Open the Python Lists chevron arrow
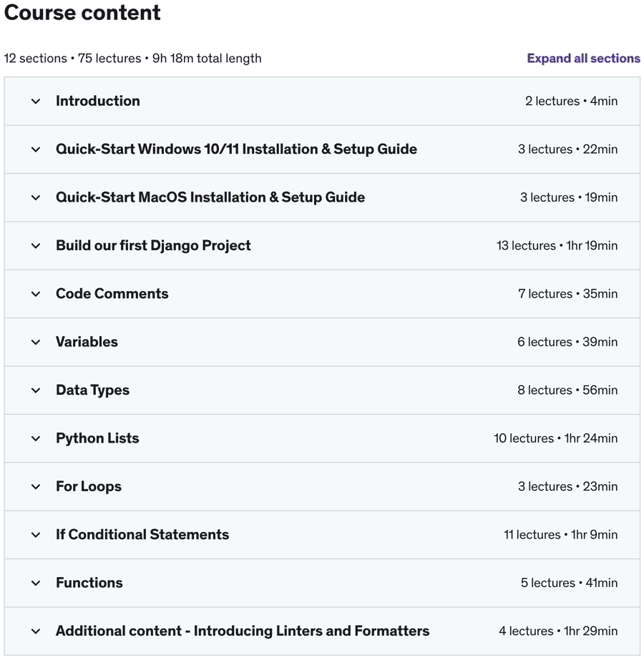 36,438
